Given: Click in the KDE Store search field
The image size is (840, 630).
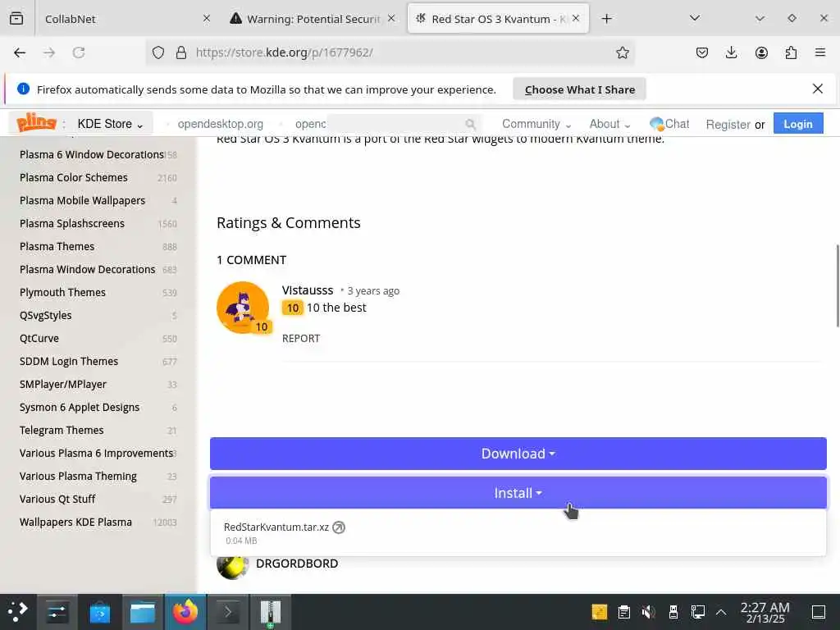Looking at the screenshot, I should (x=396, y=125).
